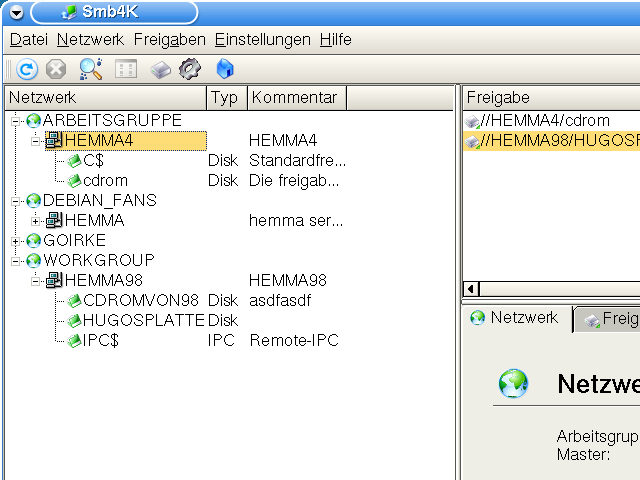
Task: Click the abort stop toolbar icon
Action: pos(56,69)
